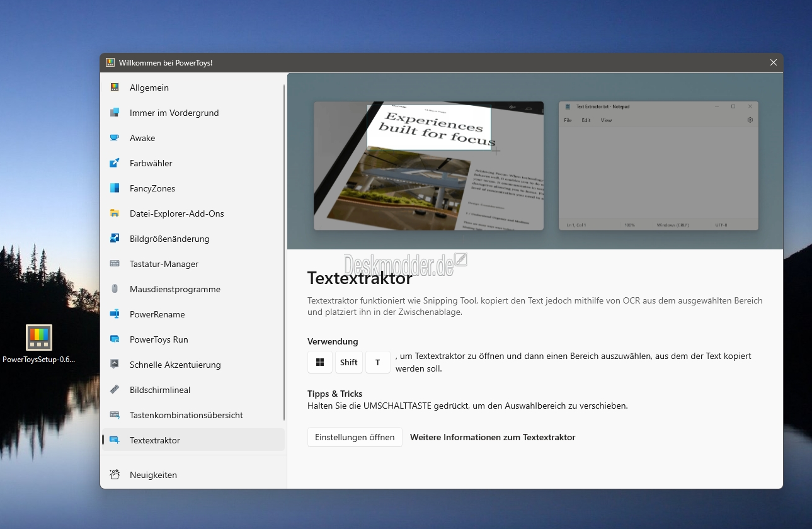Go to the PowerToys Run page
This screenshot has width=812, height=529.
193,339
